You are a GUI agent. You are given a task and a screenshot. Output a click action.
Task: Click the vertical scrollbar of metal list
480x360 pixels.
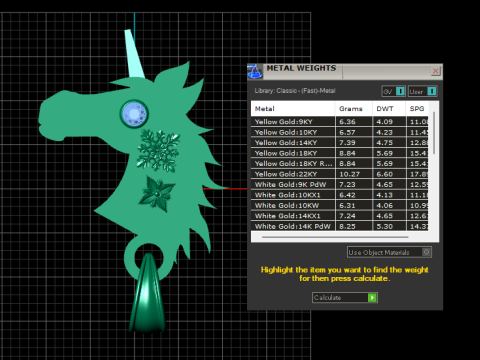(x=434, y=133)
